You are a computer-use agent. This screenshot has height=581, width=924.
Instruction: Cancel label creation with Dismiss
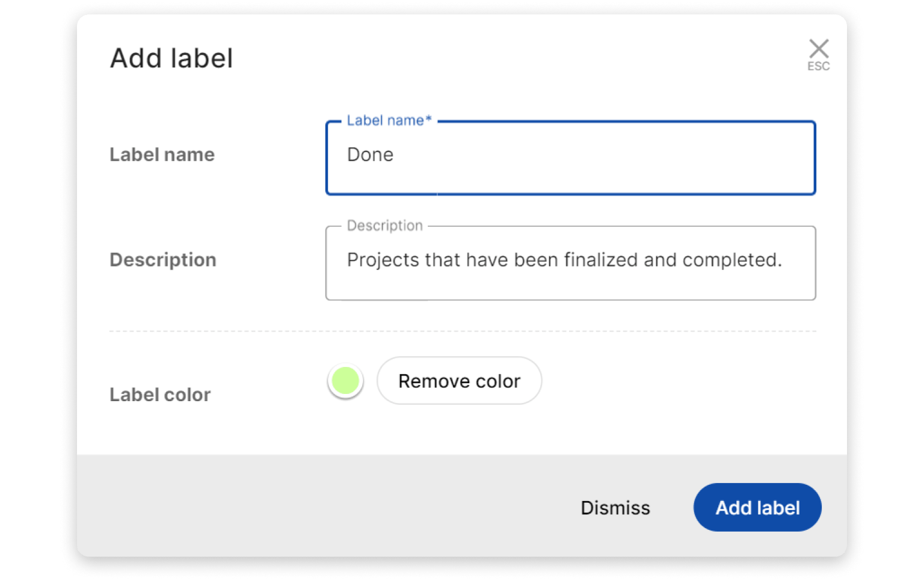click(x=615, y=507)
